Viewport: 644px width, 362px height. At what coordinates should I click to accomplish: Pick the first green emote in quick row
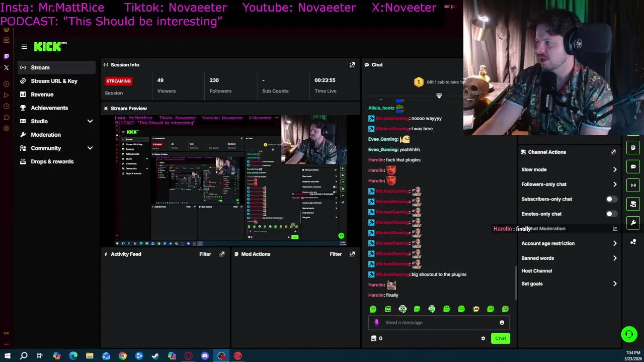[373, 309]
